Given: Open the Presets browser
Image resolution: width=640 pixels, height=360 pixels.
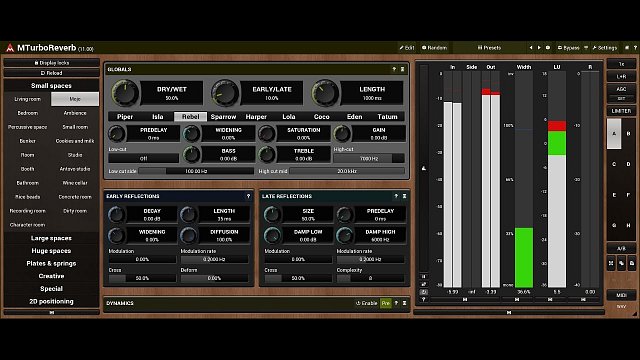Looking at the screenshot, I should 489,48.
